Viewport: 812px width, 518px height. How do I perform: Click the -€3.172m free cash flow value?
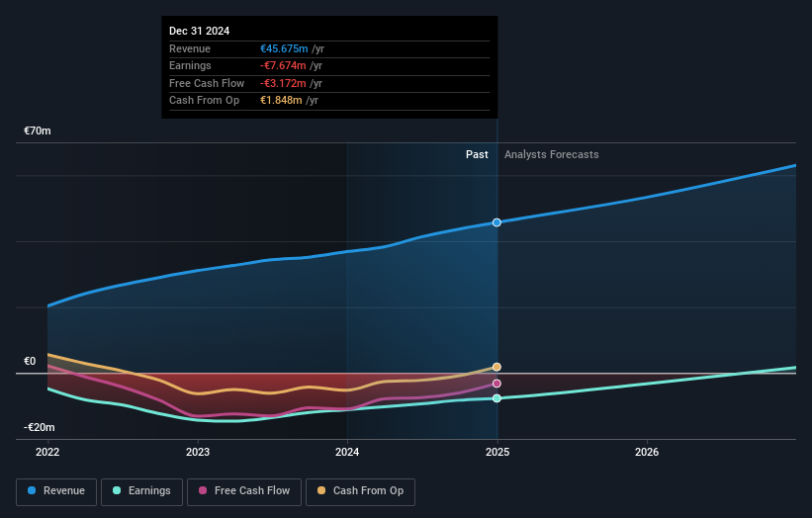tap(283, 83)
